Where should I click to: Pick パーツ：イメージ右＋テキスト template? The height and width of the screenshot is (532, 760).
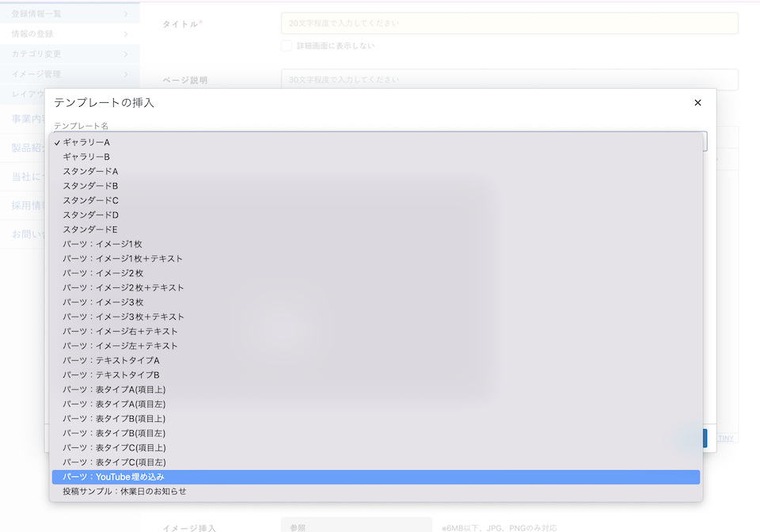click(x=120, y=331)
